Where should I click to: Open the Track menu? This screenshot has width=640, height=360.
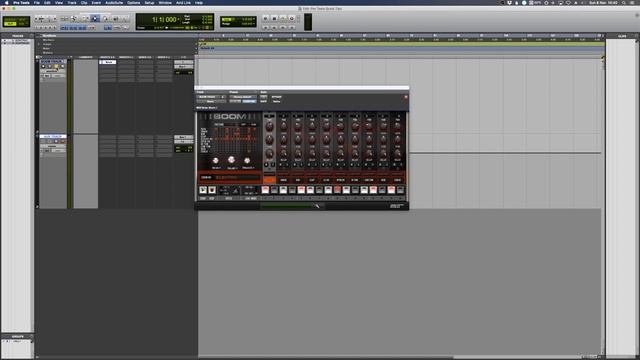coord(72,2)
